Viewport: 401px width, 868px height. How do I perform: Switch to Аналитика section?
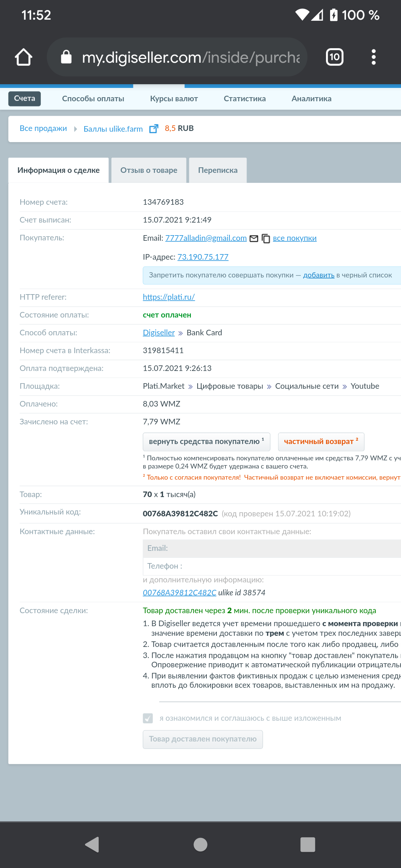312,99
